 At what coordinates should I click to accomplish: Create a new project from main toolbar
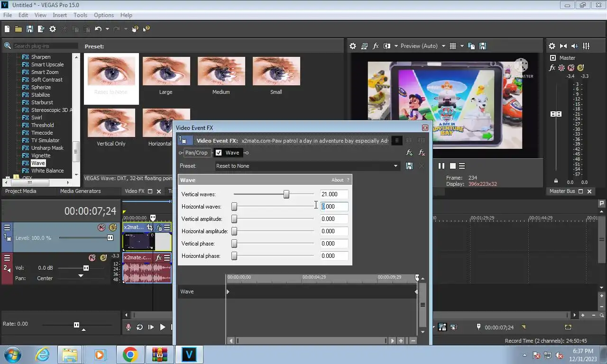pyautogui.click(x=7, y=29)
